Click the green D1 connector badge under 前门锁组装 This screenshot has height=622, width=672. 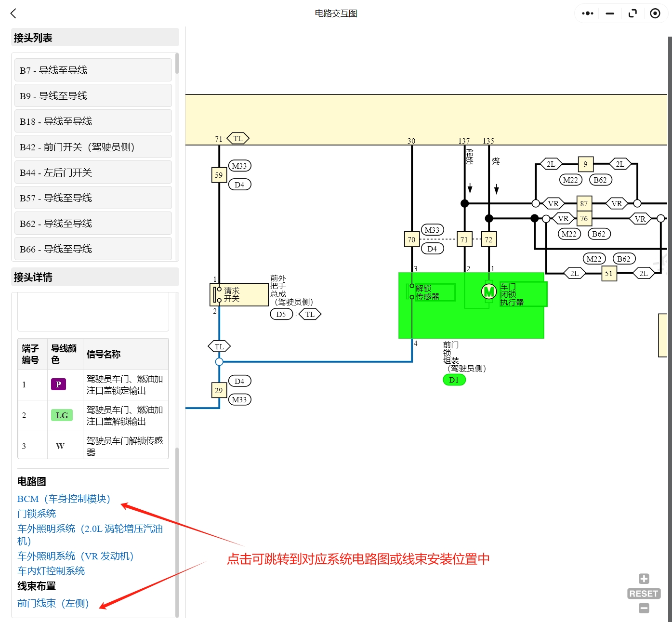pos(453,380)
